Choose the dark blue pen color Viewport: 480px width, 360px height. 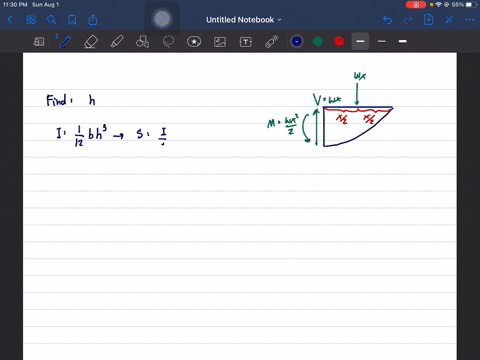(297, 41)
